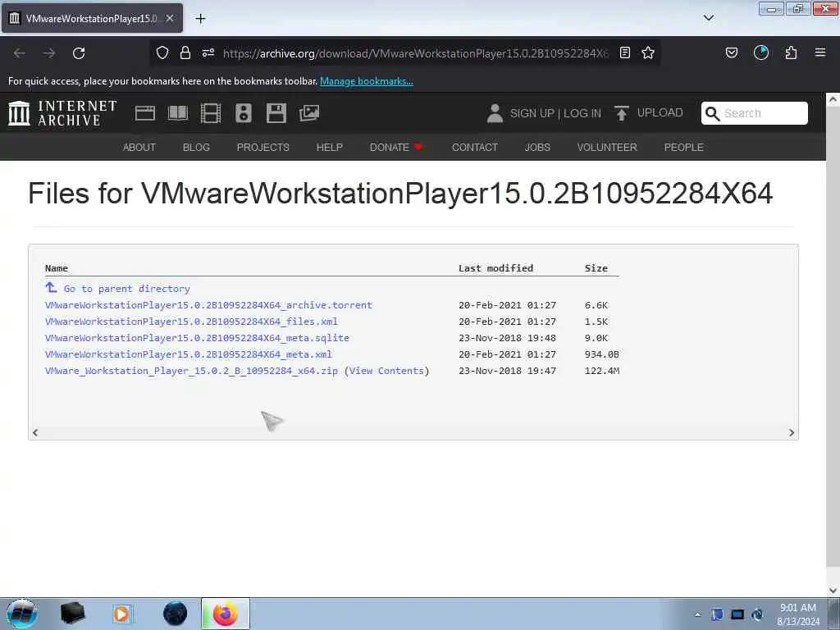840x630 pixels.
Task: Open the Web (Wayback Machine) icon
Action: (144, 113)
